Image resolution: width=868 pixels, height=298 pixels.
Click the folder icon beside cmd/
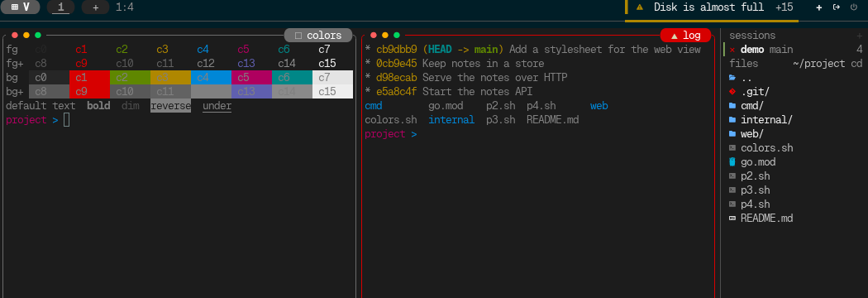732,106
